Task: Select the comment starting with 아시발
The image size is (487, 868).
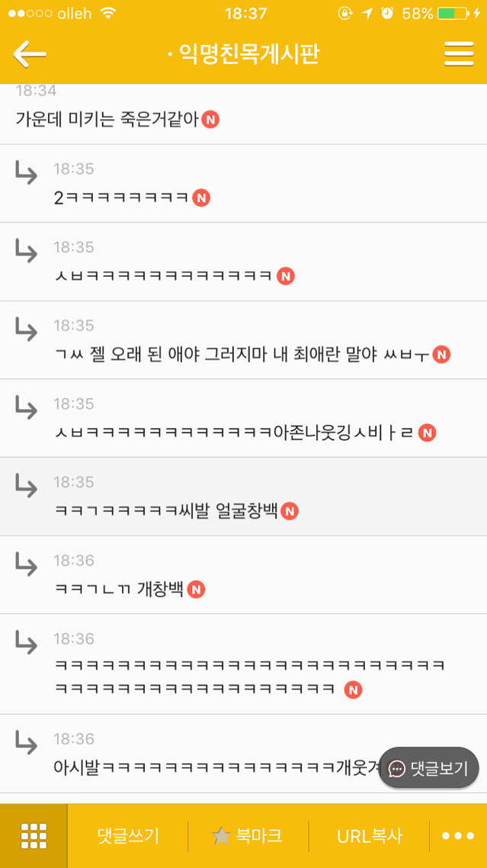Action: tap(244, 754)
